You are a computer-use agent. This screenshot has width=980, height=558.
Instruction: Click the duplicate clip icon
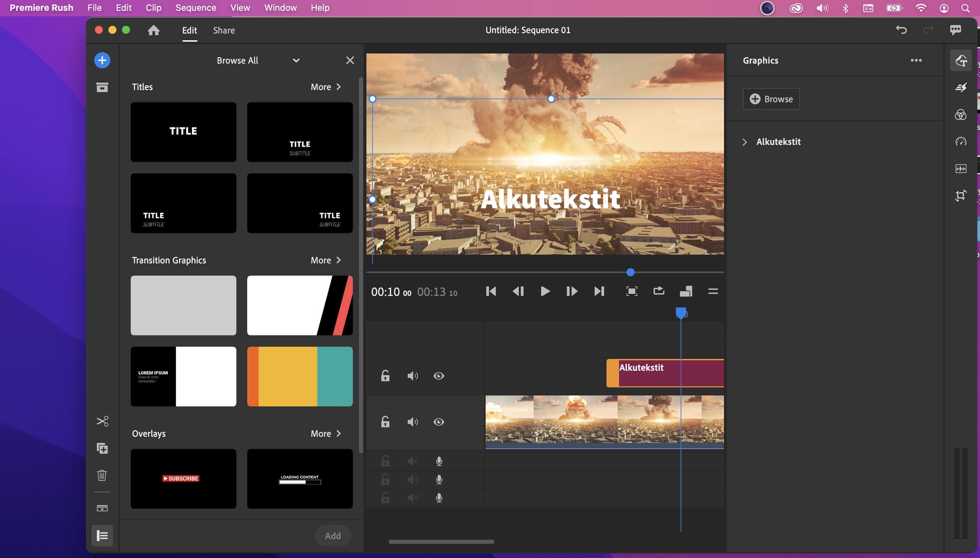[102, 448]
